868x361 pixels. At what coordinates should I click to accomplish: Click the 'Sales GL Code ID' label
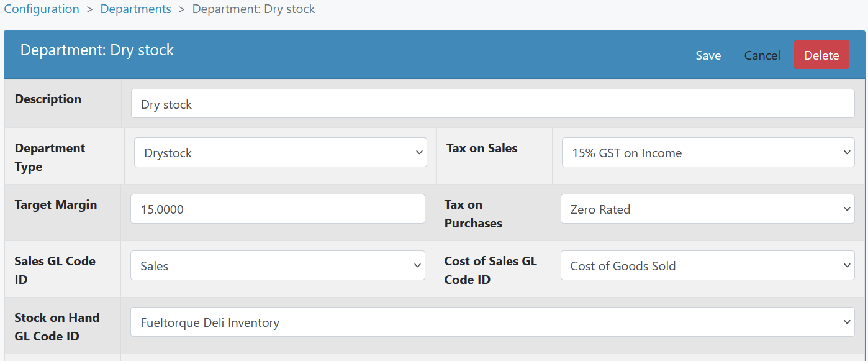(55, 270)
